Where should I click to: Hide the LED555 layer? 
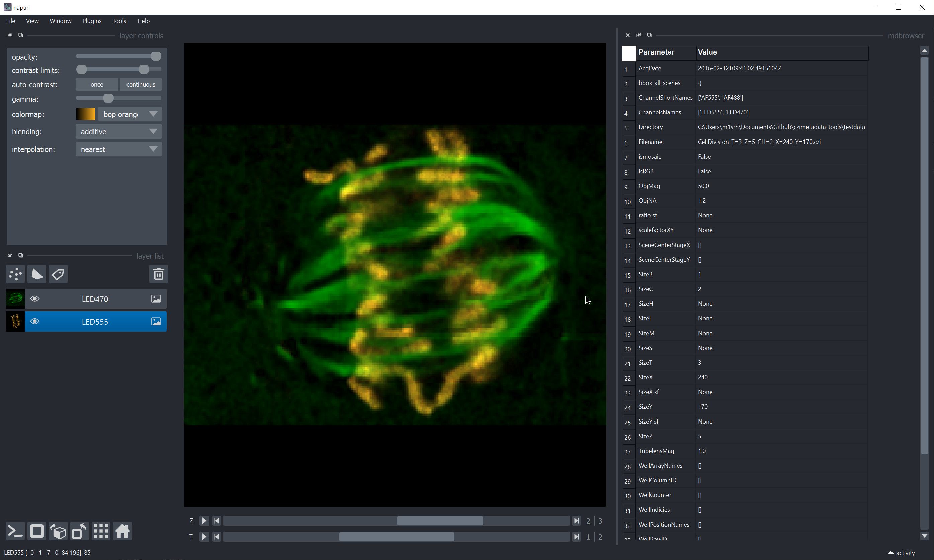pyautogui.click(x=35, y=321)
